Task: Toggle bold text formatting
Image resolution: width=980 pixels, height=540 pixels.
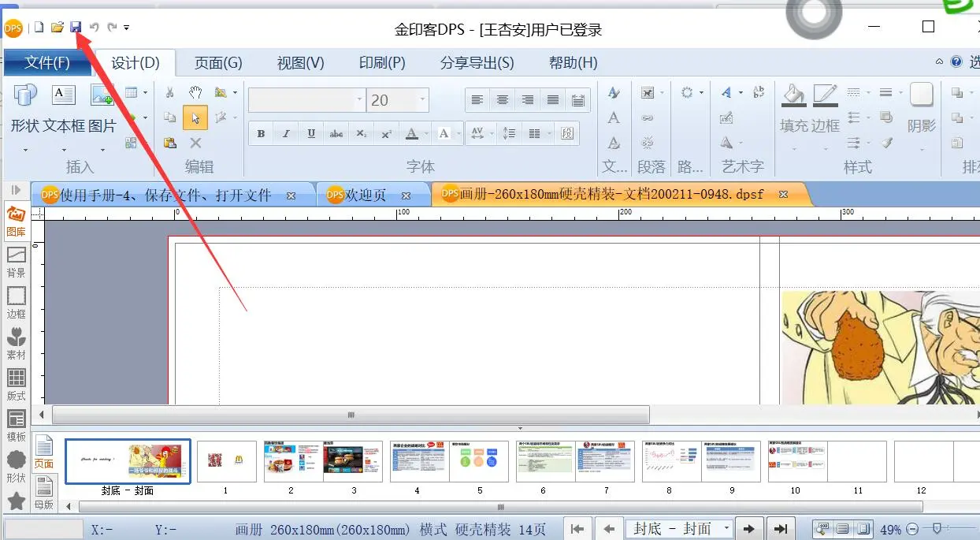Action: coord(261,134)
